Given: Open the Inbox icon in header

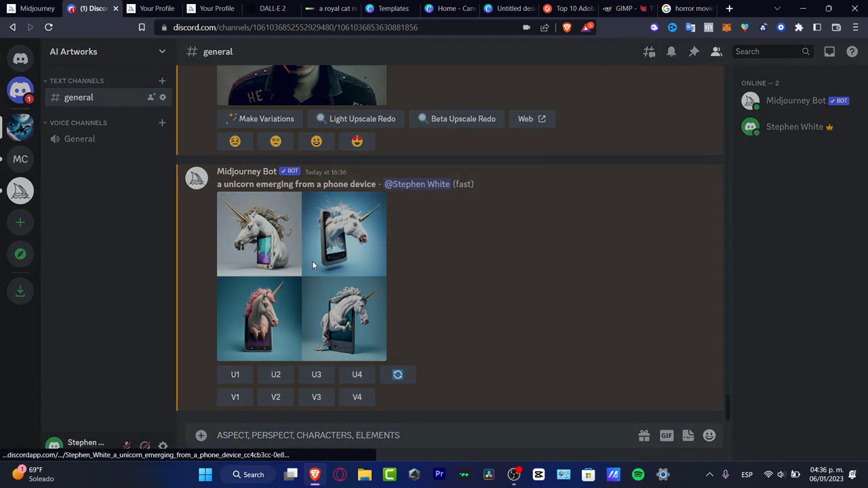Looking at the screenshot, I should click(829, 52).
